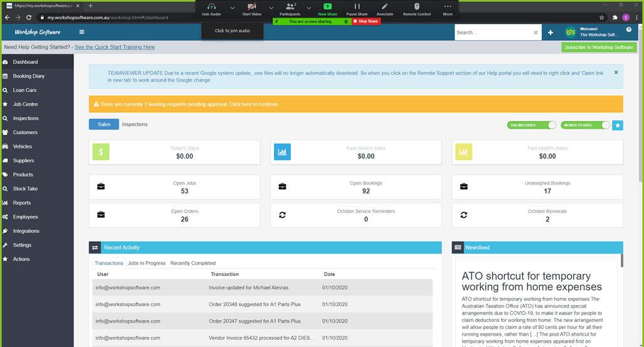The image size is (644, 347).
Task: Expand the Participants options arrow
Action: click(x=309, y=8)
